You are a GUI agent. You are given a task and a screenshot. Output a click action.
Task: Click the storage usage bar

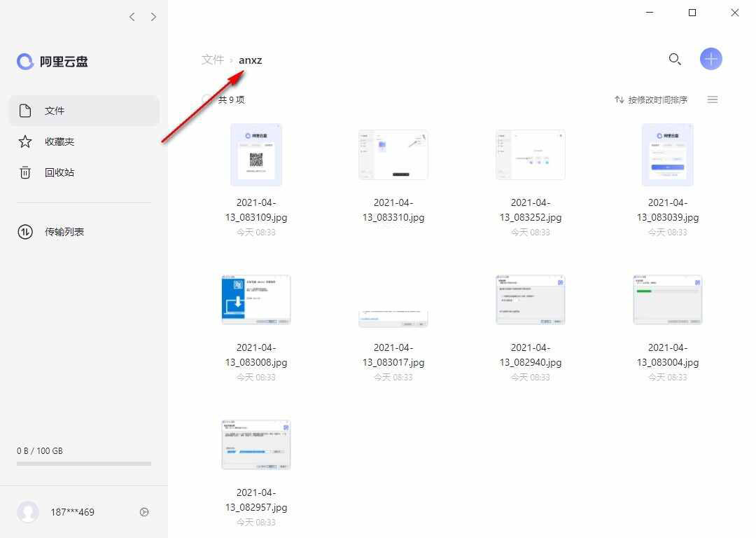click(x=84, y=464)
